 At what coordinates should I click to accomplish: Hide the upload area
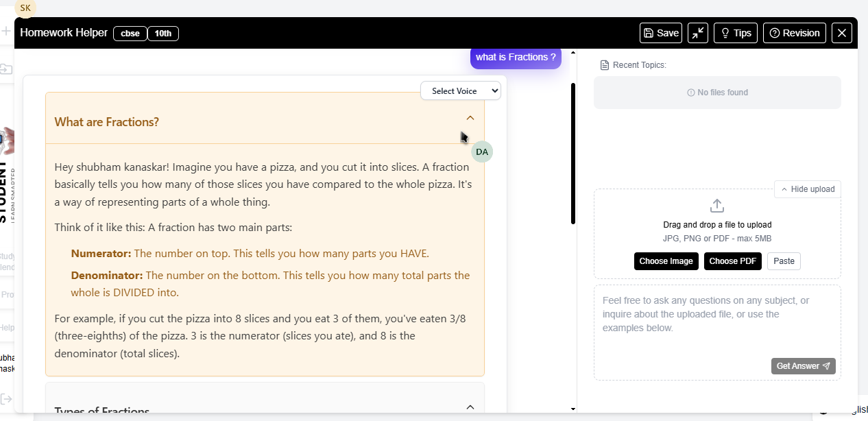click(x=807, y=189)
